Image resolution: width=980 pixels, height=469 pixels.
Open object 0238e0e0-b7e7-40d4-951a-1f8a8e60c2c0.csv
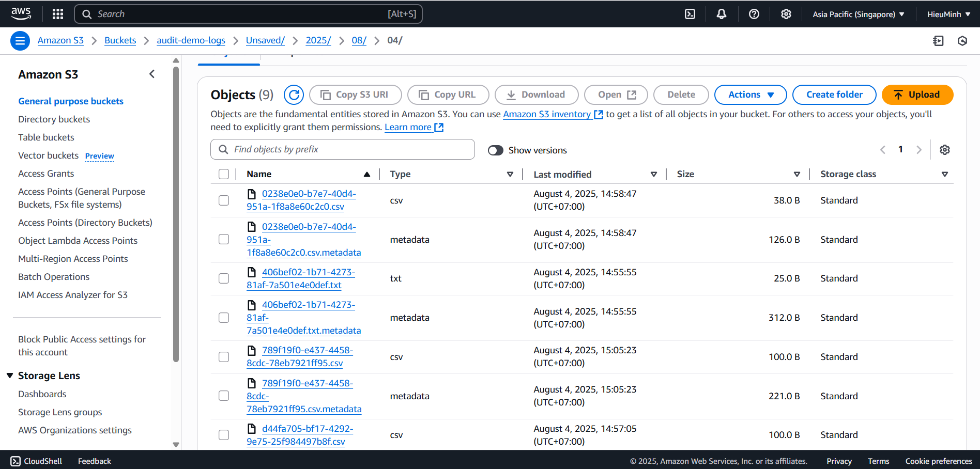[x=301, y=200]
